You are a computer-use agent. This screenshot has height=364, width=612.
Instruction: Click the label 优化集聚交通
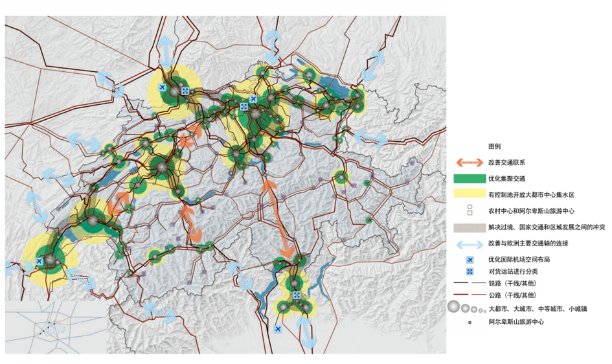click(x=506, y=179)
